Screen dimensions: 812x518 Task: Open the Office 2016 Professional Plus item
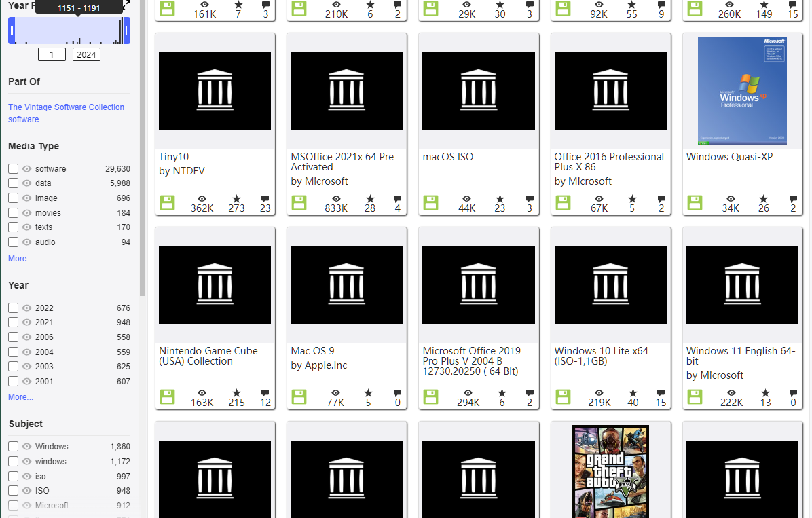pos(609,162)
